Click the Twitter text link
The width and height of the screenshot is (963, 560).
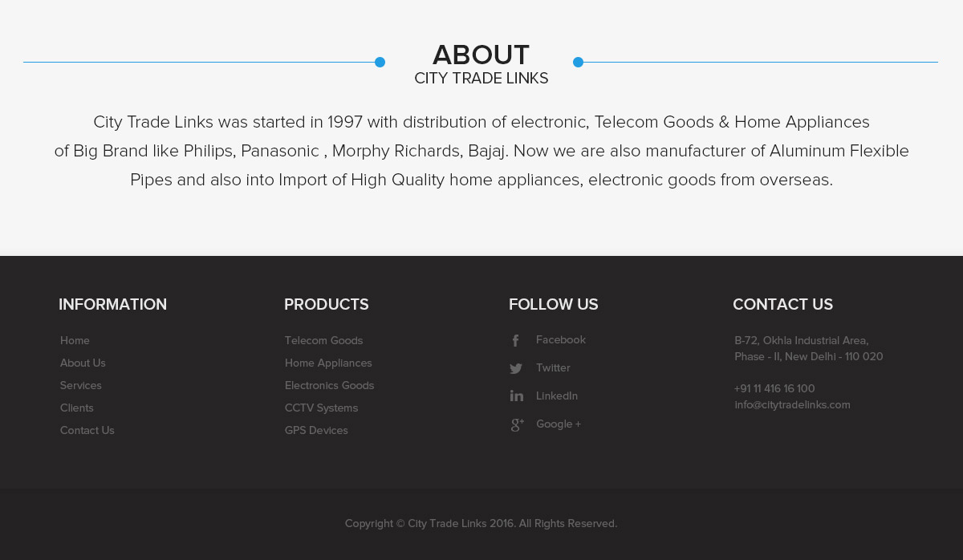(553, 368)
